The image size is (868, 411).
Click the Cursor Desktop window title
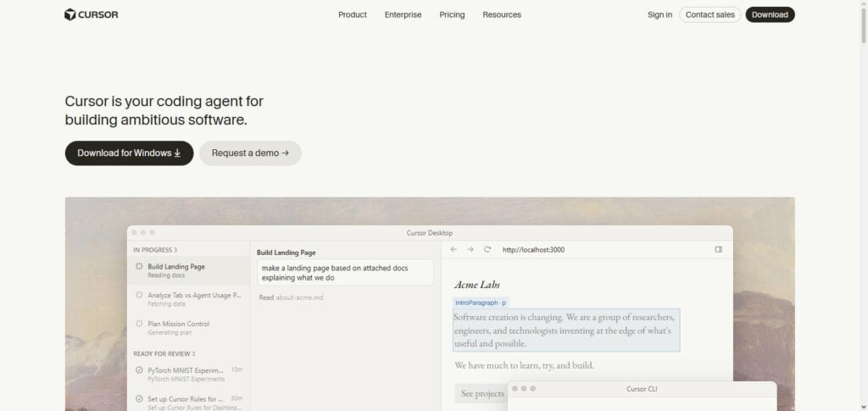click(430, 233)
